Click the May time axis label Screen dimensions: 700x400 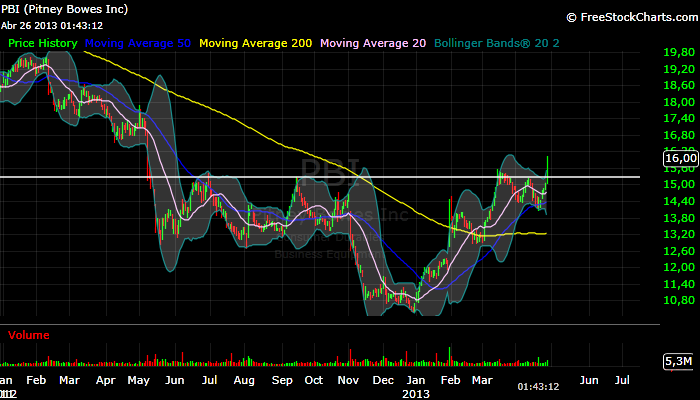point(138,380)
